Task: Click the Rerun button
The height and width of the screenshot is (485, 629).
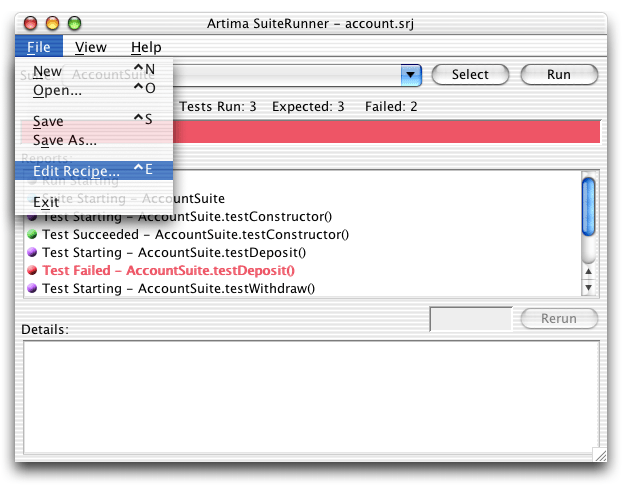Action: click(x=559, y=319)
